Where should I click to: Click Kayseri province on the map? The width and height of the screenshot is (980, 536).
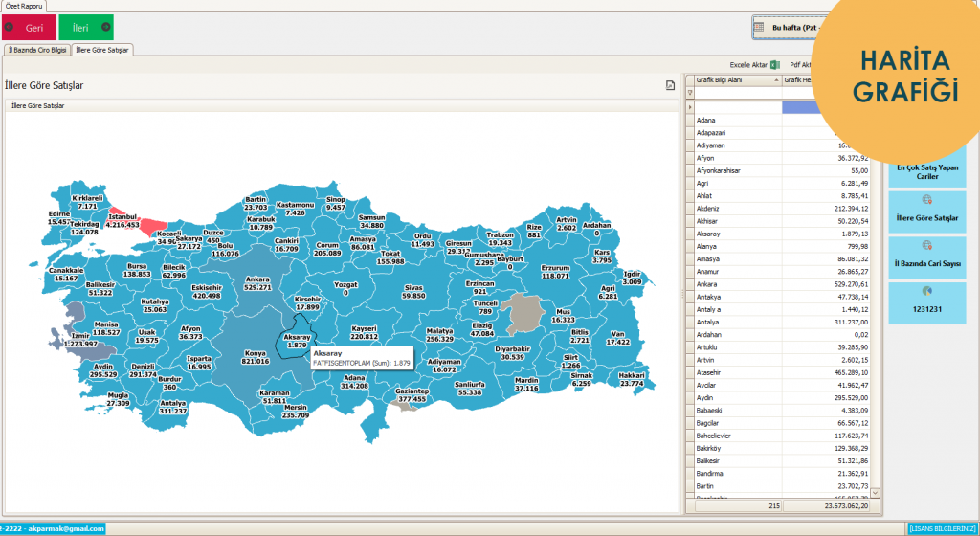[x=364, y=332]
